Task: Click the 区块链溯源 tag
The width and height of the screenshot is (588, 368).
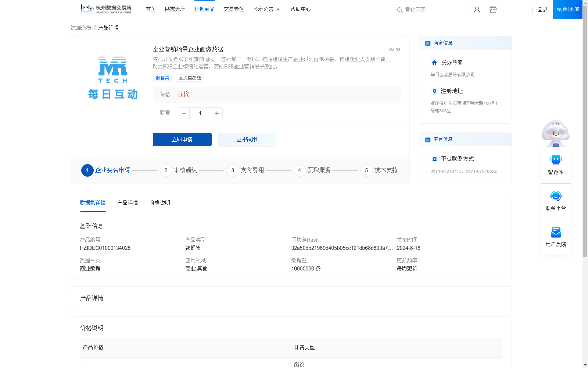Action: [190, 78]
